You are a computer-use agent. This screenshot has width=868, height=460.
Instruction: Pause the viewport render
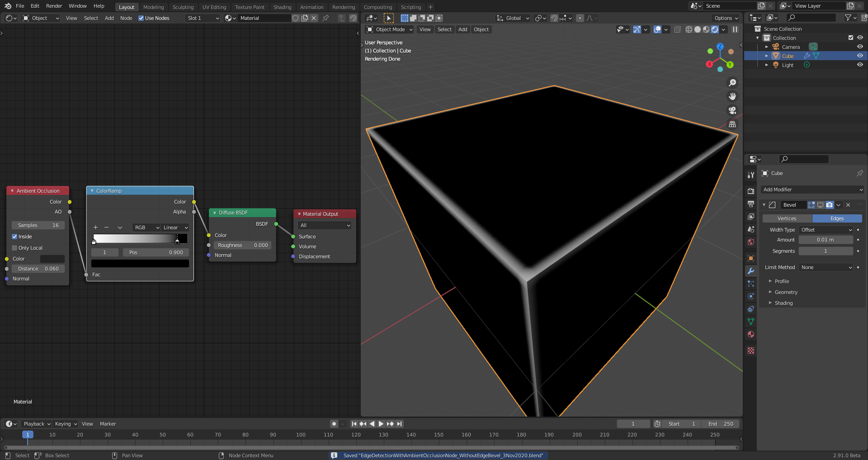click(736, 29)
